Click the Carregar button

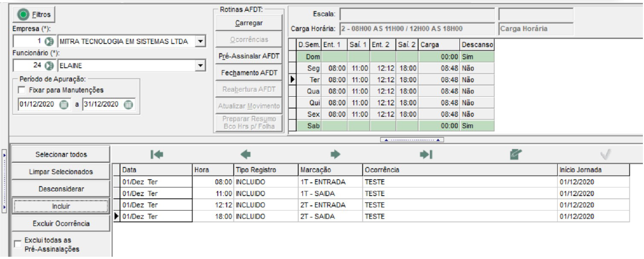[248, 23]
